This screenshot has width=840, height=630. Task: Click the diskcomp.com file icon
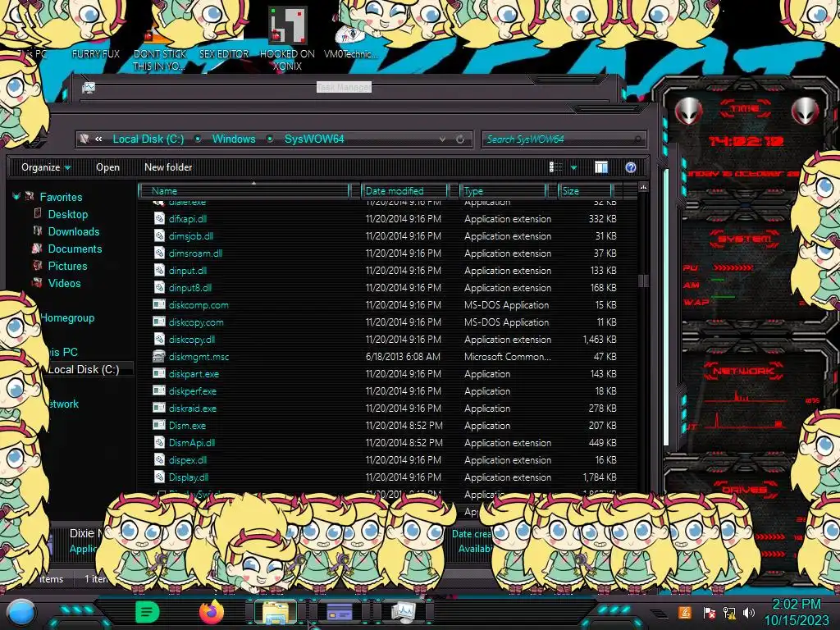point(159,305)
